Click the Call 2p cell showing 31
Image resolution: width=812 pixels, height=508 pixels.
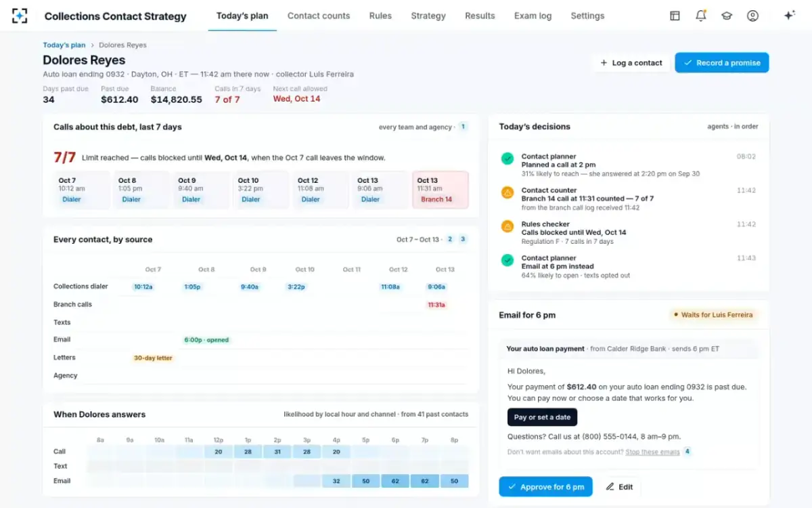point(277,452)
